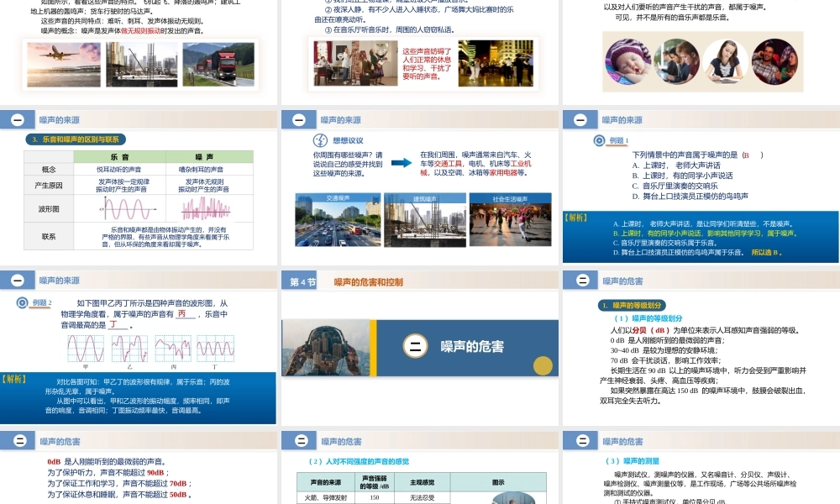Viewport: 840px width, 504px height.
Task: Select waveform 丙 in 例题2
Action: [173, 349]
